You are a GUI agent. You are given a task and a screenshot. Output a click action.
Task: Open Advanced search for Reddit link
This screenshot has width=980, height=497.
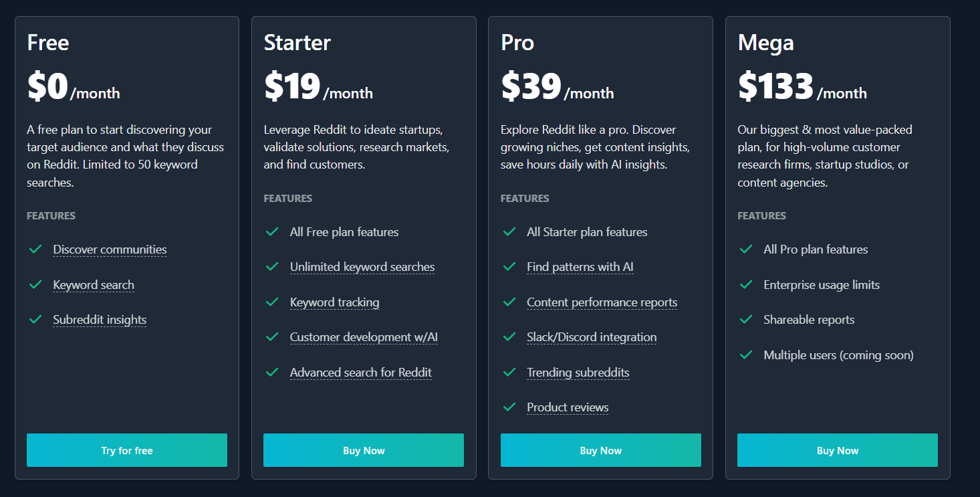coord(361,373)
